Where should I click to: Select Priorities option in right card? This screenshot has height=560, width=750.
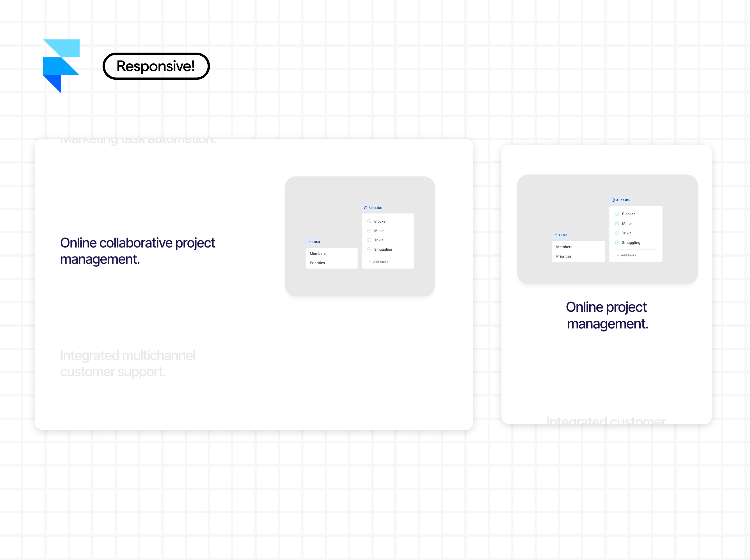pos(564,256)
